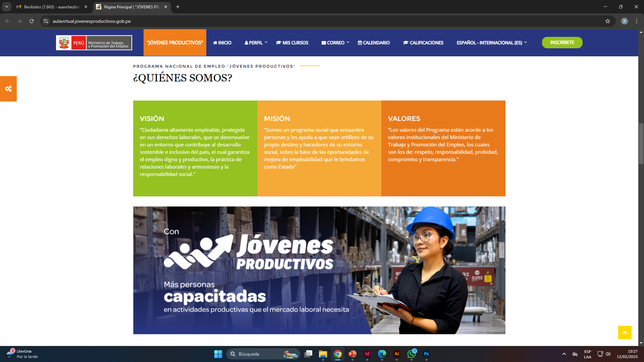The image size is (644, 362).
Task: Open MIS CURSOS page
Action: point(292,43)
